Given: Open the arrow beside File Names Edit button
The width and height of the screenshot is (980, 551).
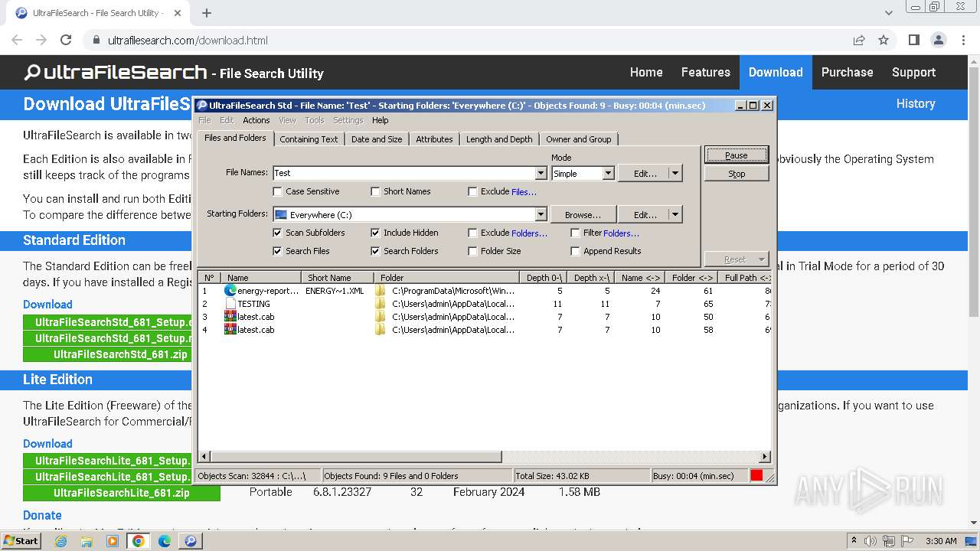Looking at the screenshot, I should (x=675, y=174).
